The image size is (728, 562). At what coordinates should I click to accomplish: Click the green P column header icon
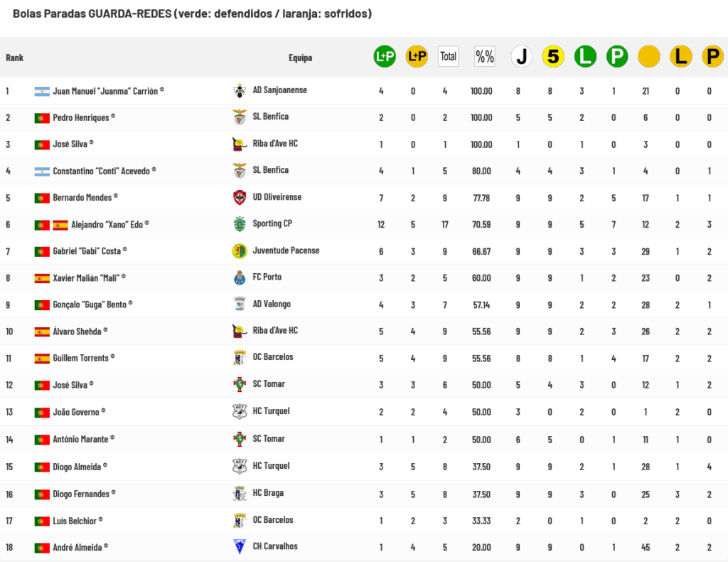(616, 56)
